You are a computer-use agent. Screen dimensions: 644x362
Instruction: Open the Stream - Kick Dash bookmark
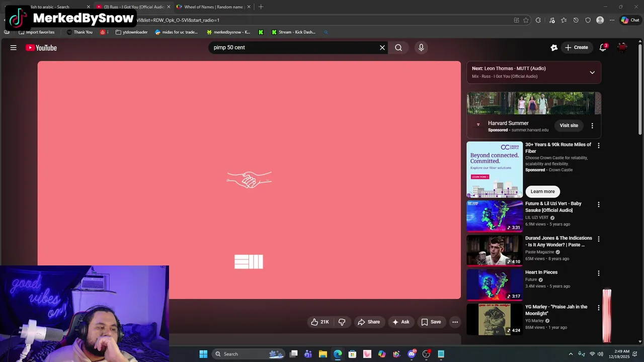pyautogui.click(x=293, y=32)
